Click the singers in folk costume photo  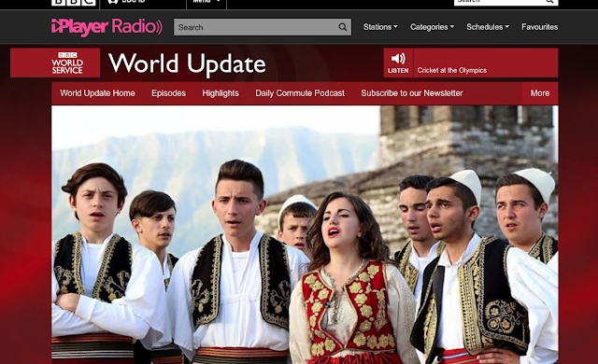(305, 235)
